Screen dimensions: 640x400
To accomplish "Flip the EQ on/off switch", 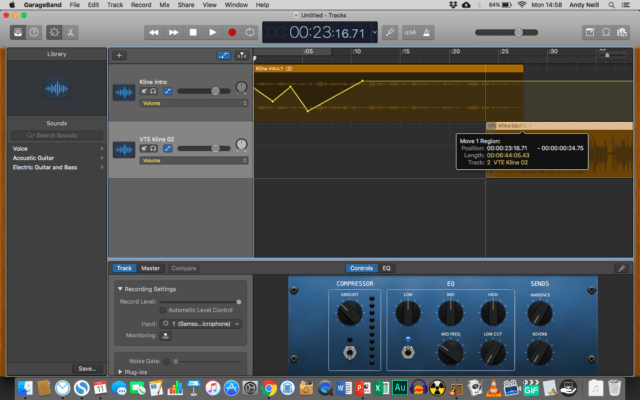I will (x=408, y=351).
